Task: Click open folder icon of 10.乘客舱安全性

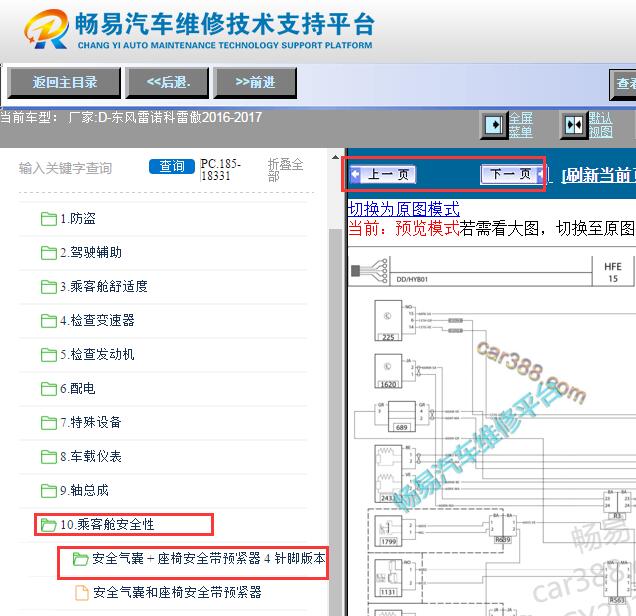Action: point(49,525)
